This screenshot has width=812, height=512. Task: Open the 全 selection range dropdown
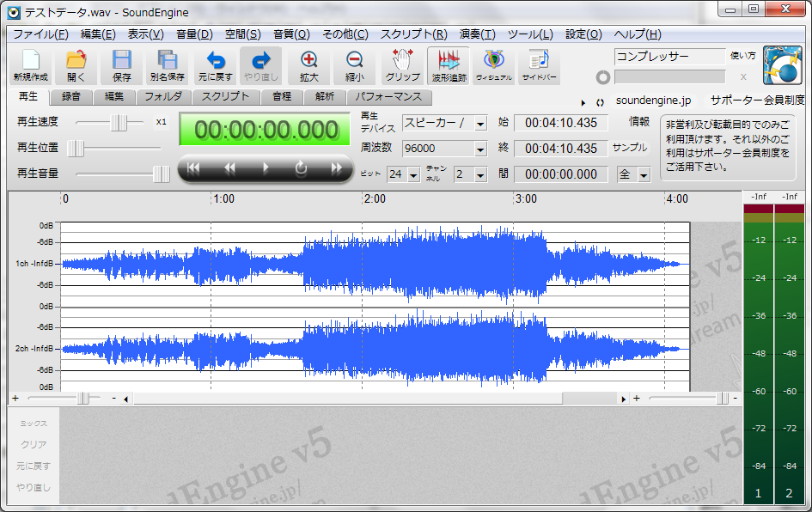click(x=644, y=175)
